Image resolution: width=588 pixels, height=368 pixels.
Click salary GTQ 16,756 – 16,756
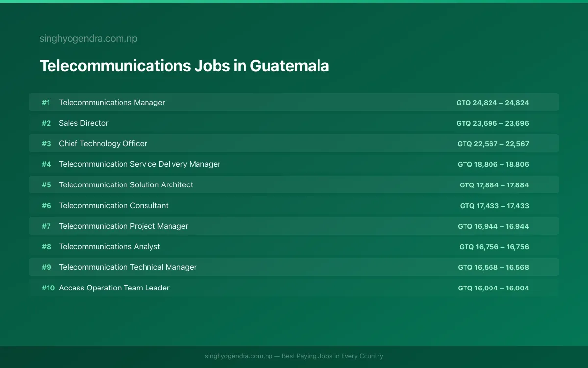pyautogui.click(x=494, y=247)
